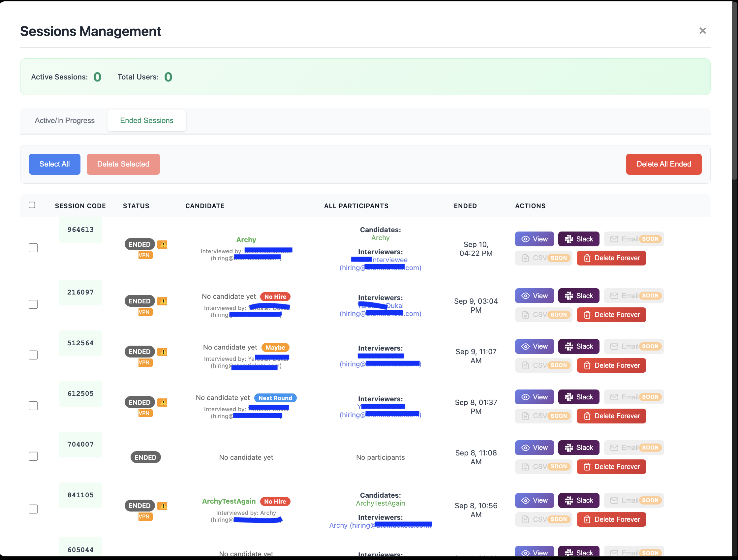
Task: Check the box for session 612505
Action: [x=33, y=406]
